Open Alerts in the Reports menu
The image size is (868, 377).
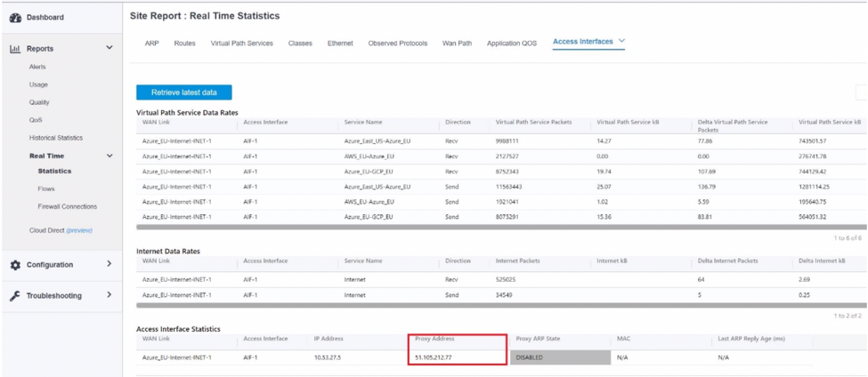[x=37, y=67]
